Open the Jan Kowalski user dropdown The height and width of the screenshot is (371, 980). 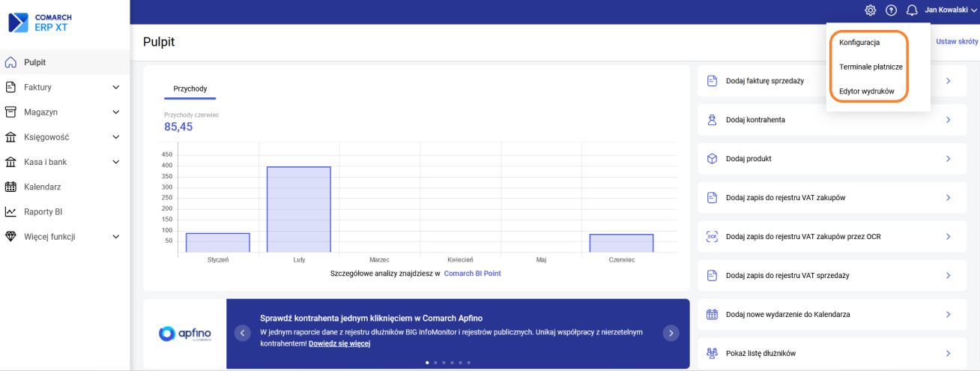click(951, 10)
